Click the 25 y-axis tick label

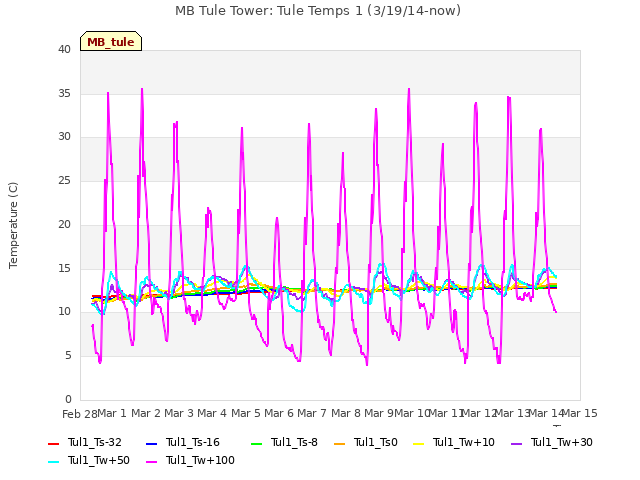[64, 180]
